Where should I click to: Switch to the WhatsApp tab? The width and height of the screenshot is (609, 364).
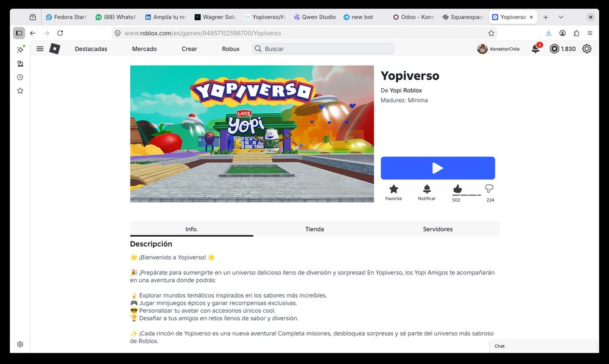click(x=116, y=17)
